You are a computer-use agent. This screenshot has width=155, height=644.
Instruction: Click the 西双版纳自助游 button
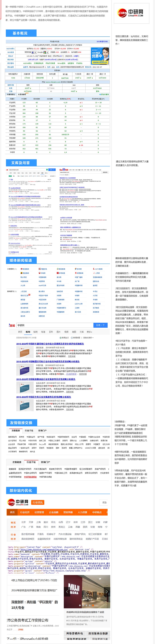(x=98, y=633)
